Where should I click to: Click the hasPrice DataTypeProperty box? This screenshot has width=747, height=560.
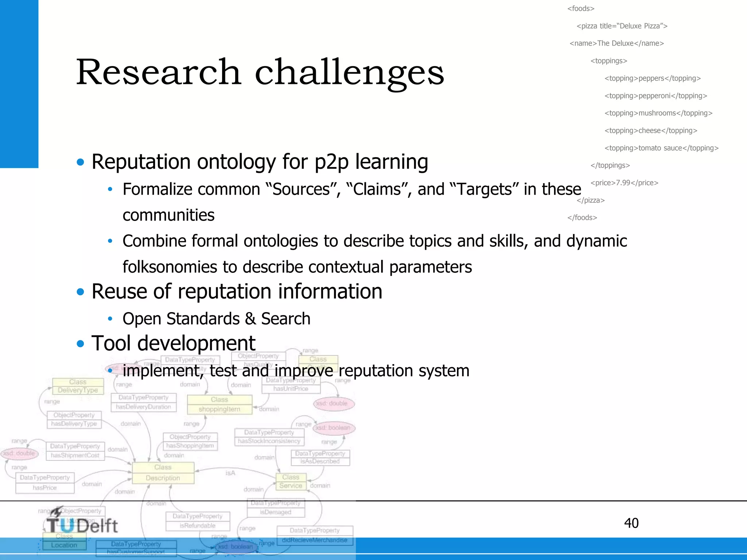(x=45, y=483)
